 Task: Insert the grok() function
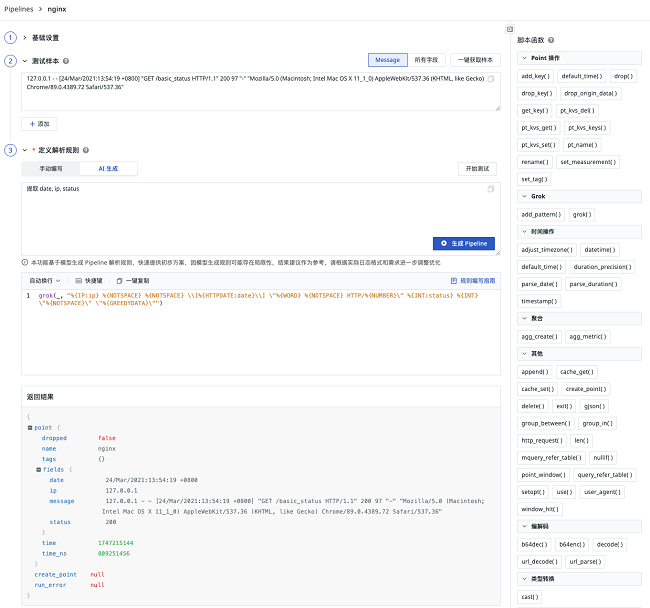click(x=581, y=214)
